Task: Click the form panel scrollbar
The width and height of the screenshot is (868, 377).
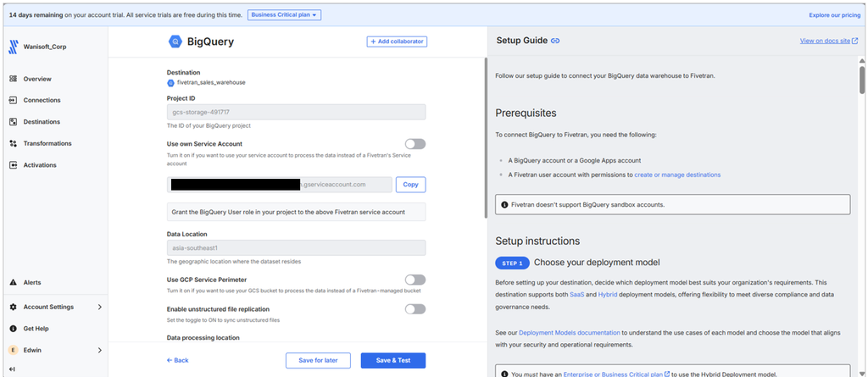Action: 486,137
